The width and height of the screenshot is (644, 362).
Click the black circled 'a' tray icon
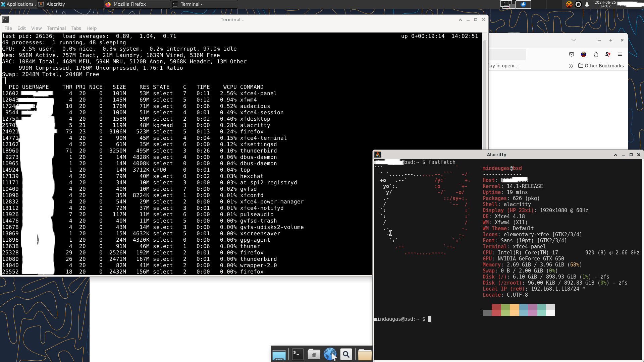(578, 4)
